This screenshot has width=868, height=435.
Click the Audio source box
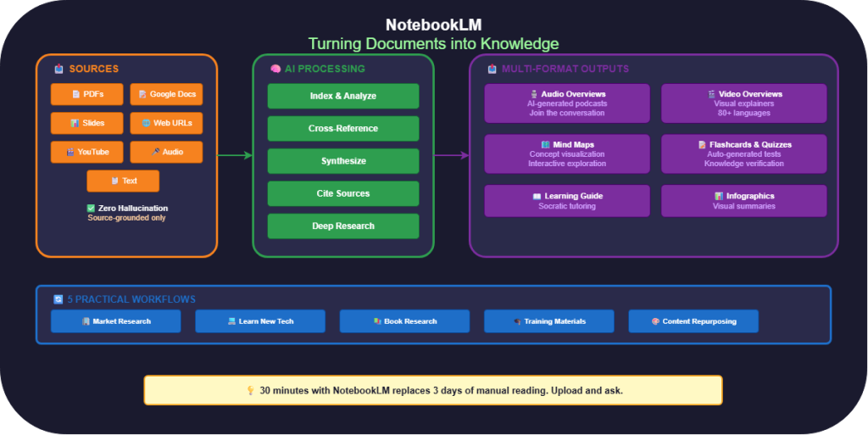tap(166, 152)
